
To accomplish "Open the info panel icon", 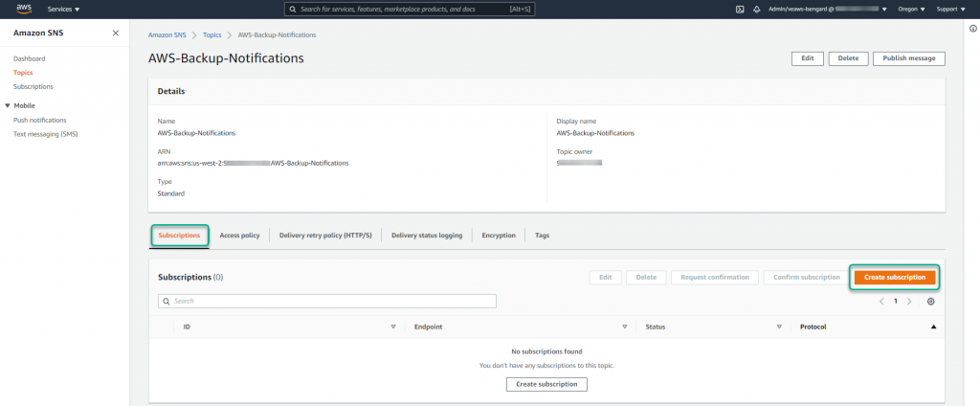I will tap(973, 29).
